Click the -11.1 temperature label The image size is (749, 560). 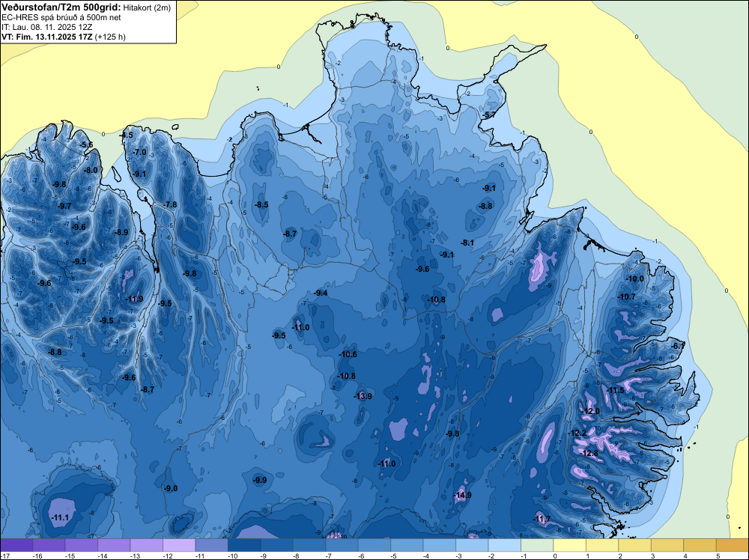click(x=60, y=518)
